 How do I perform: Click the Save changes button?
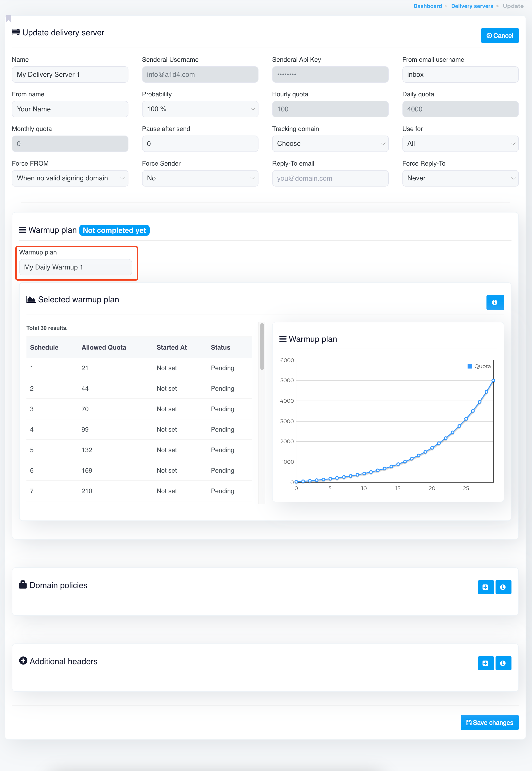point(489,722)
